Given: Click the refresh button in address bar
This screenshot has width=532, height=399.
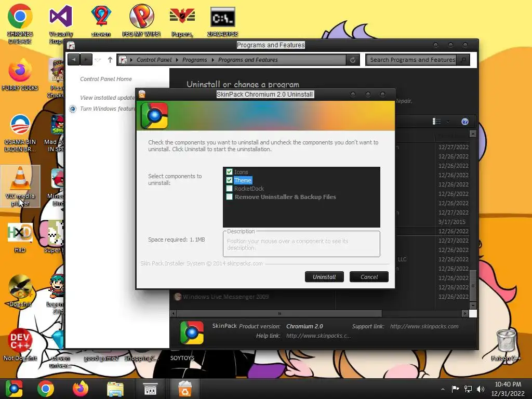Looking at the screenshot, I should [x=353, y=60].
